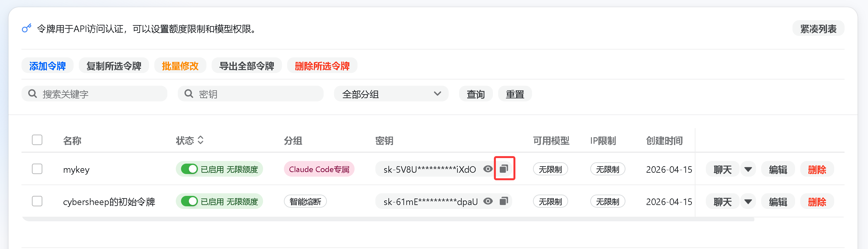This screenshot has height=249, width=868.
Task: Click 删除 for the mykey token
Action: 817,169
